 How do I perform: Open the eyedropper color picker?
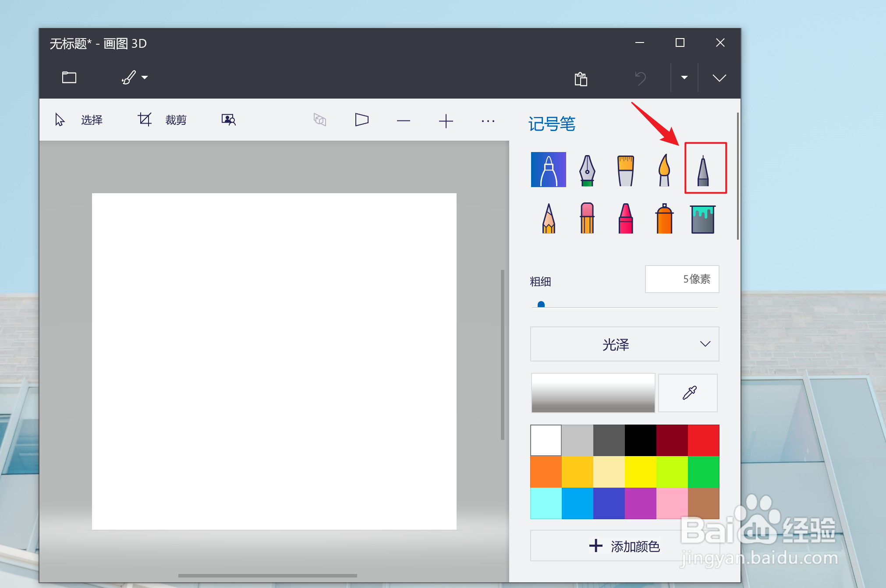[688, 393]
